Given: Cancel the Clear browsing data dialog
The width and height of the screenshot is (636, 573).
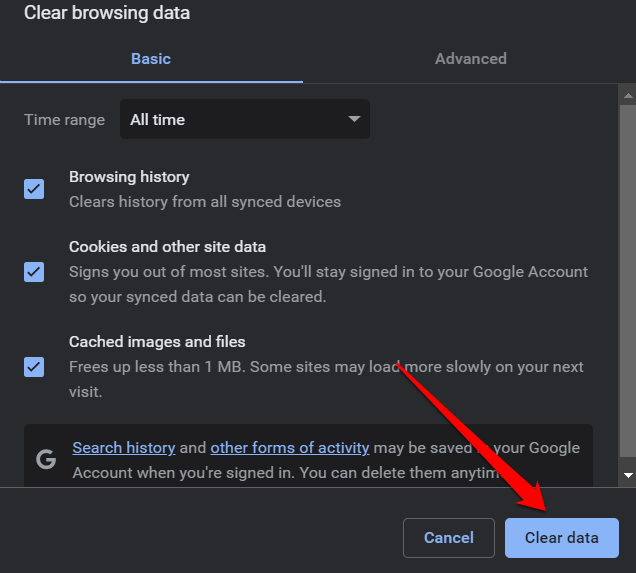Looking at the screenshot, I should pos(448,538).
